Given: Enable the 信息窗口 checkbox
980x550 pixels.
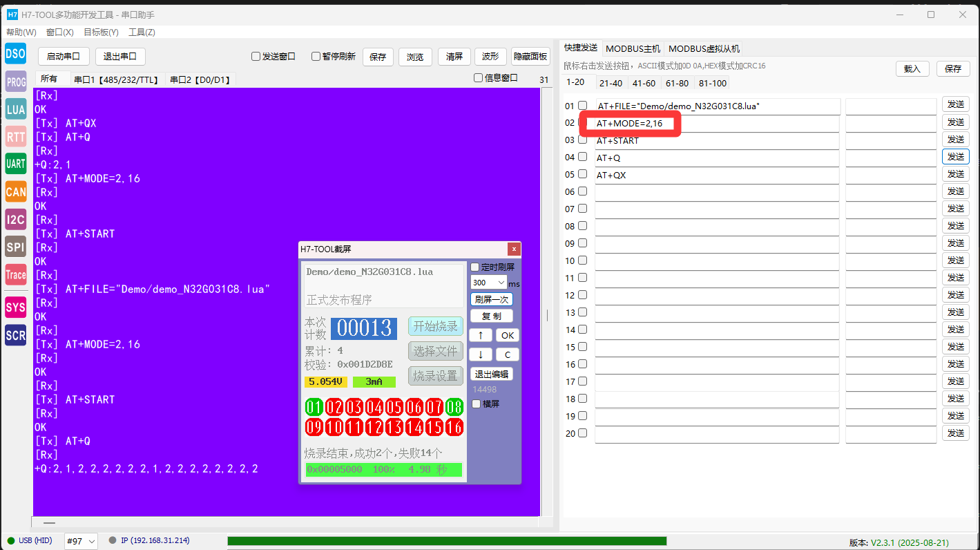Looking at the screenshot, I should click(478, 78).
